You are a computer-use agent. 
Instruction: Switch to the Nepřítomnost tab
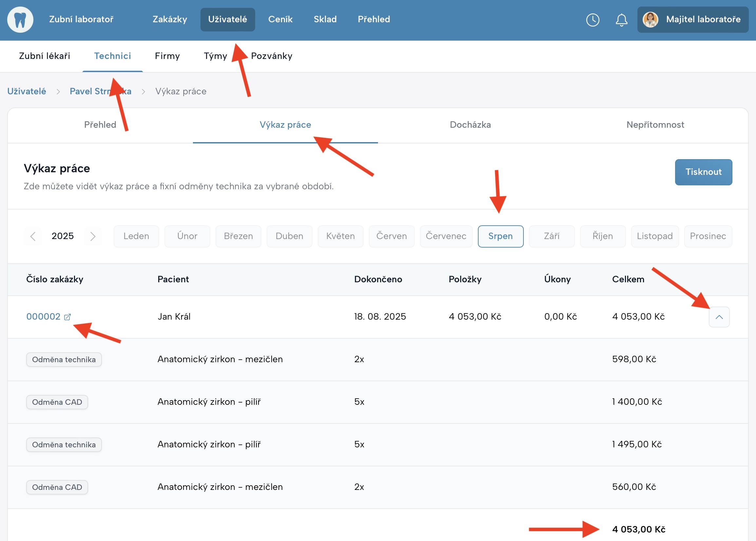coord(655,125)
